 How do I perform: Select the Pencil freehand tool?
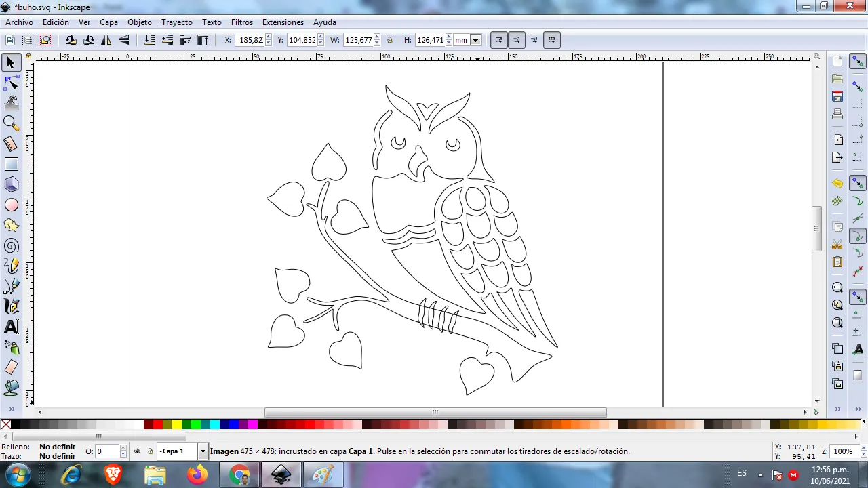(x=11, y=266)
